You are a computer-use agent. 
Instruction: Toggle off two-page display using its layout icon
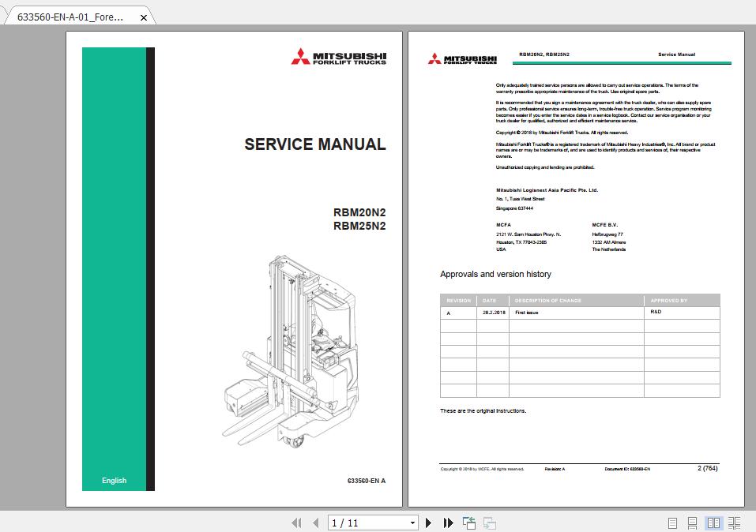pyautogui.click(x=713, y=523)
